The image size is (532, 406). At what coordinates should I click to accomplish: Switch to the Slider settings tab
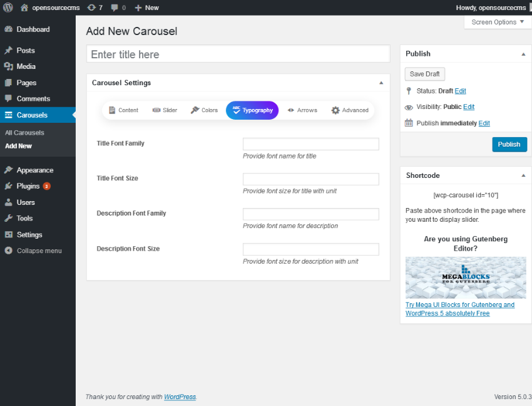165,110
